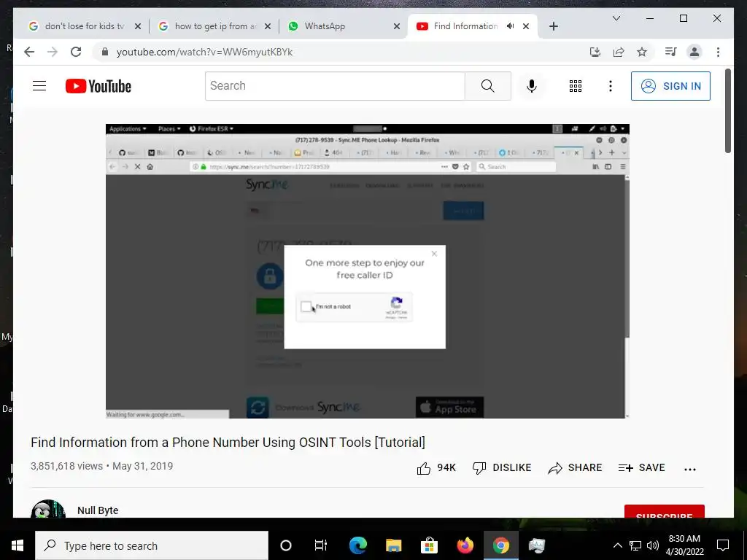
Task: Open the media control button in Chrome
Action: coord(671,52)
